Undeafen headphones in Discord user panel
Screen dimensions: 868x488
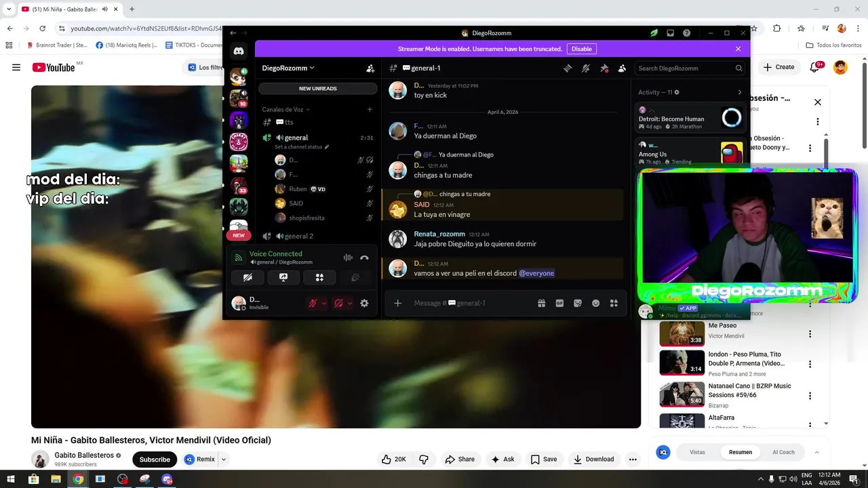(x=338, y=303)
